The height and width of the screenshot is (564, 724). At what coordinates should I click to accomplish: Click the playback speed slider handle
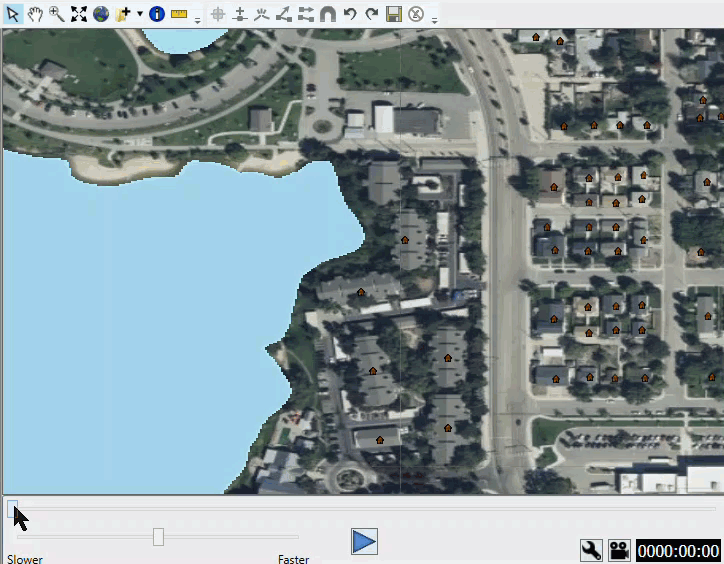(x=158, y=537)
